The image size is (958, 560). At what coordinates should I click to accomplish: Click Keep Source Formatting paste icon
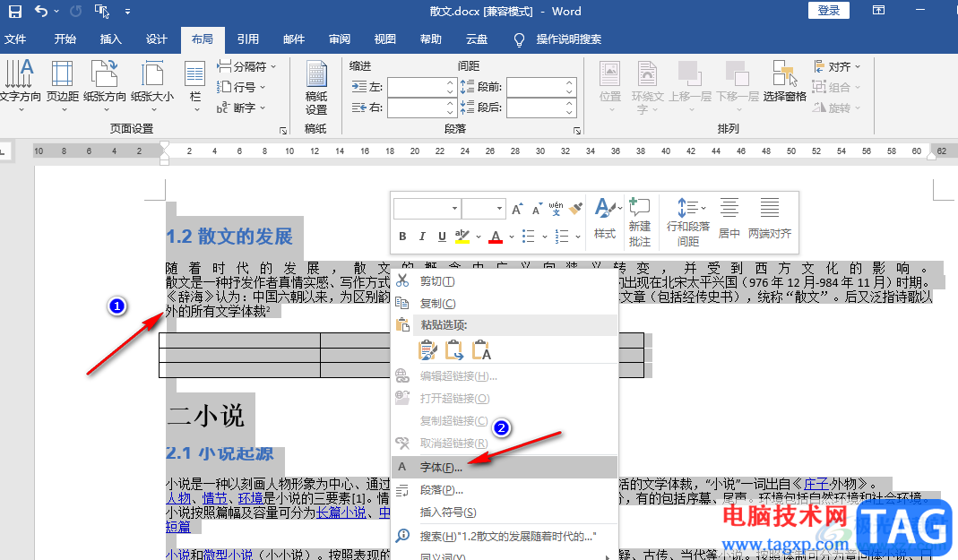coord(427,350)
